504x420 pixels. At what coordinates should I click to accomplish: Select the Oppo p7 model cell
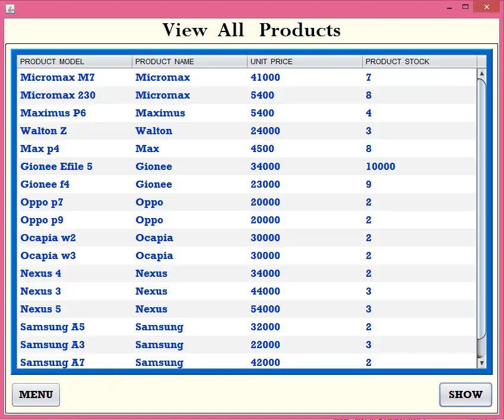click(75, 202)
